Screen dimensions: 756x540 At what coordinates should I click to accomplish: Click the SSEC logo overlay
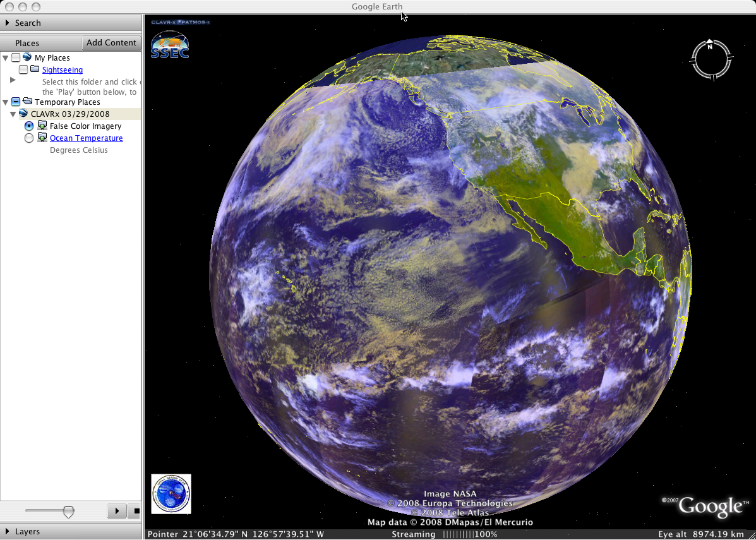170,45
